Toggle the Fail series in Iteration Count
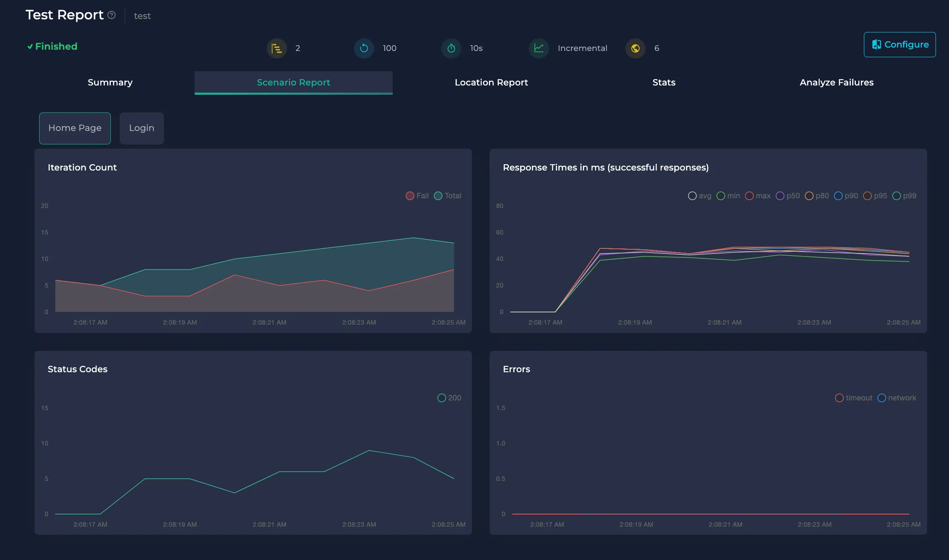949x560 pixels. 417,196
